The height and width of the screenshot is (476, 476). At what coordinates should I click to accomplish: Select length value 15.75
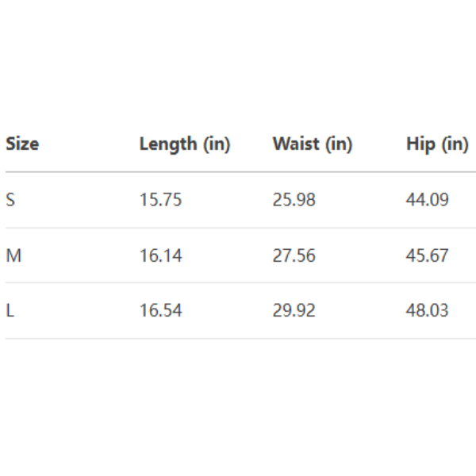[x=160, y=200]
